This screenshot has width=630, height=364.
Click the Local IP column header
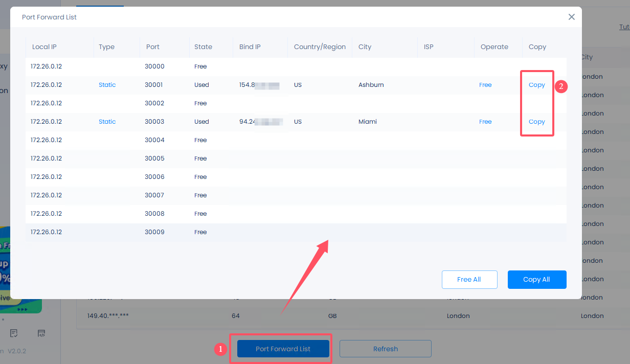44,47
